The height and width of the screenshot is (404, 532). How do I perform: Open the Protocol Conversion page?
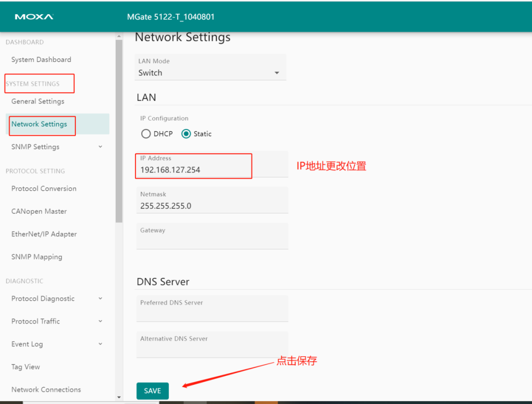point(44,188)
